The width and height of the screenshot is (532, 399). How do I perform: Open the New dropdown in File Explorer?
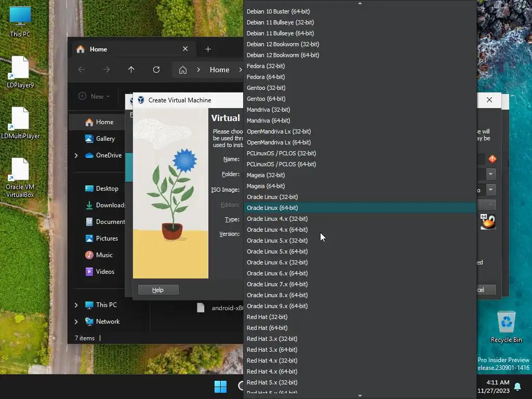click(94, 96)
